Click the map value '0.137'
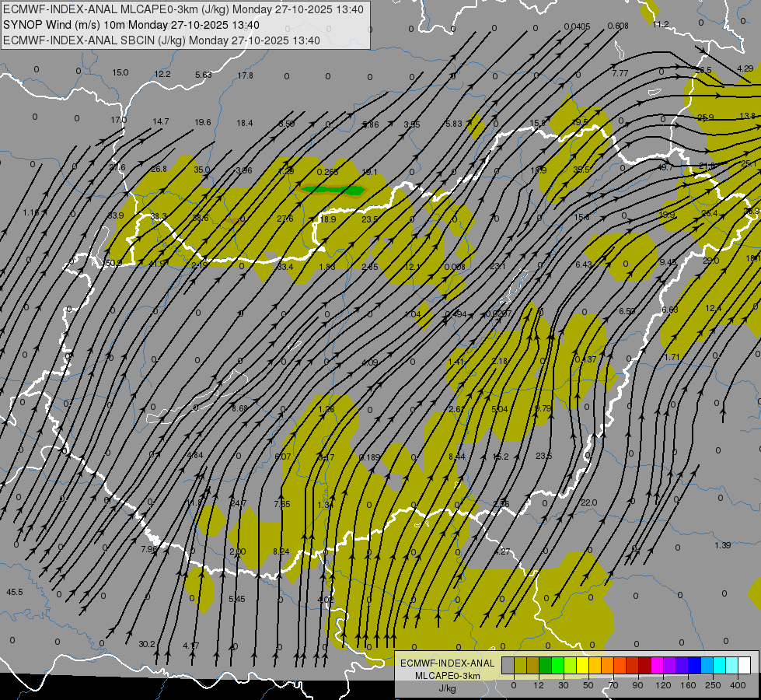 click(x=586, y=359)
